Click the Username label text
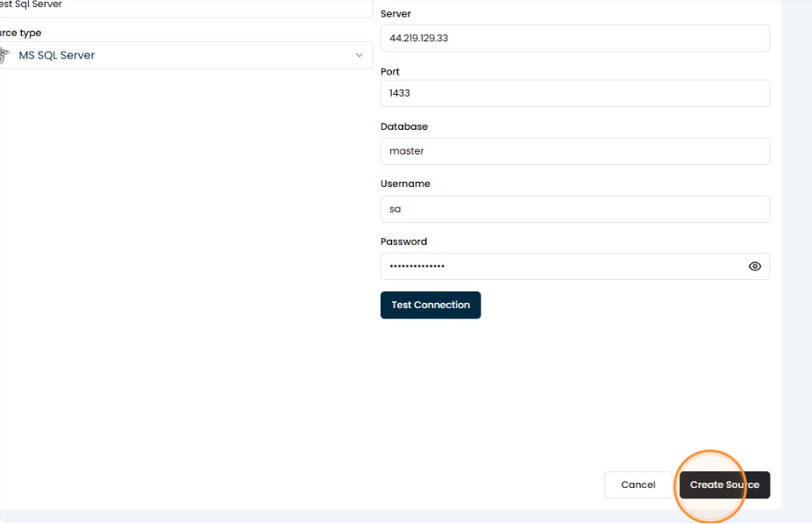 (405, 183)
